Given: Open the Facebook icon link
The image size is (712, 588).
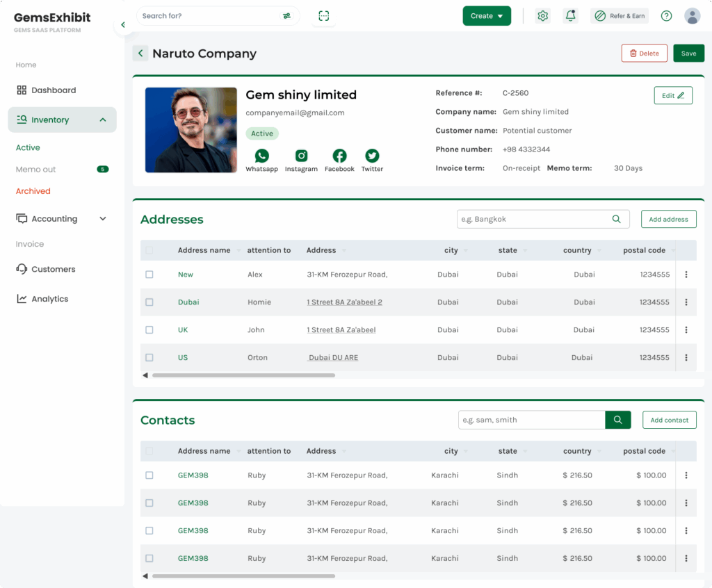Looking at the screenshot, I should pos(339,156).
